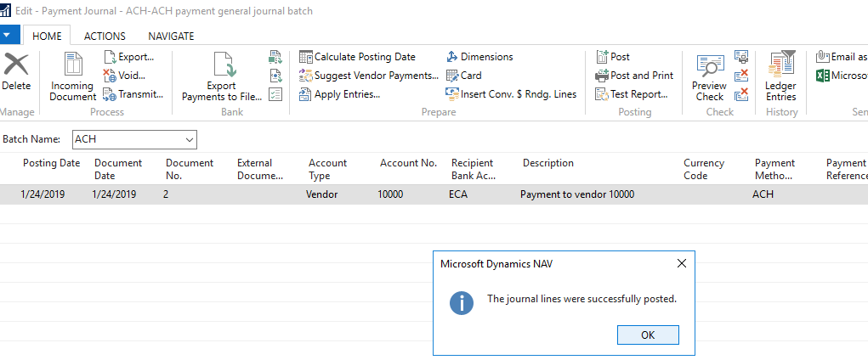The height and width of the screenshot is (360, 868).
Task: Close the Microsoft Dynamics NAV dialog
Action: [x=682, y=264]
